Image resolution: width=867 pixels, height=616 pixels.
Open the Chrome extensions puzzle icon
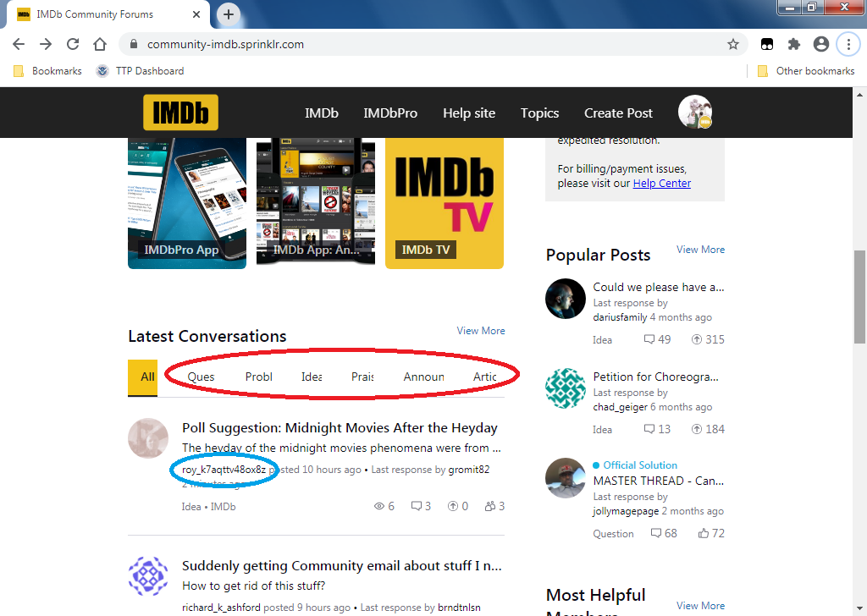793,44
